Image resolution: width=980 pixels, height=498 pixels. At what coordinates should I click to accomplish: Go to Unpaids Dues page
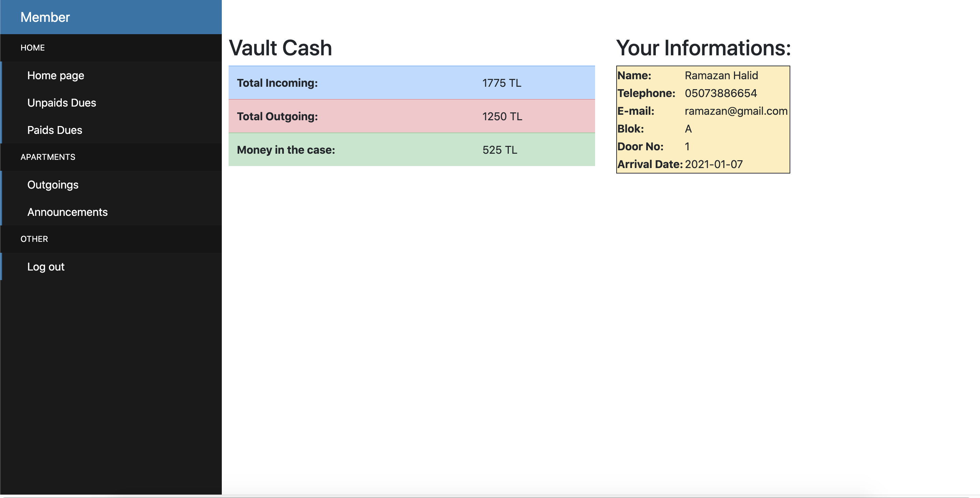(62, 103)
